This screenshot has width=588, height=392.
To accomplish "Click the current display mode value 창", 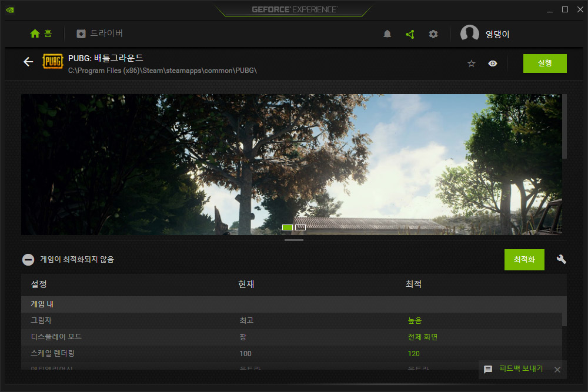I will pos(243,337).
